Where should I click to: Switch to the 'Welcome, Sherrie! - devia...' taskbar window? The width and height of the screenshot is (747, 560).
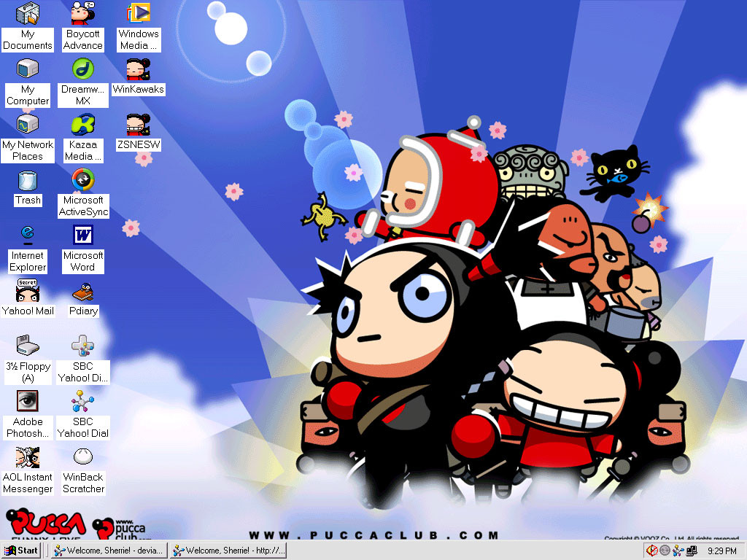coord(109,551)
